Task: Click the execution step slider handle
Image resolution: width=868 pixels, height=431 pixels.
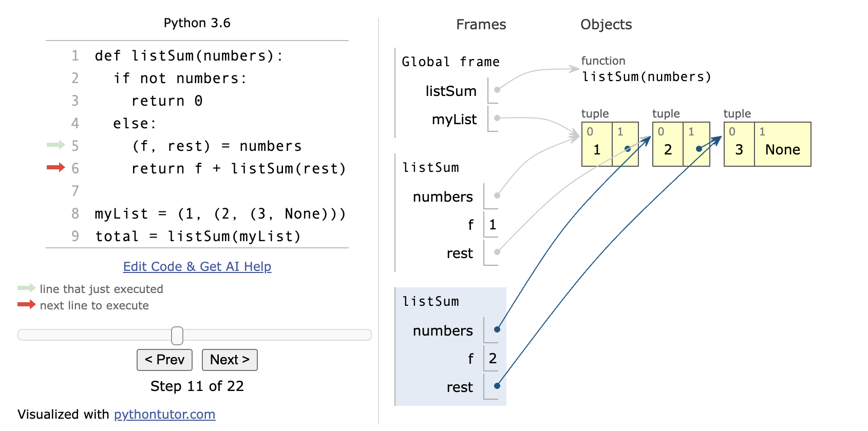Action: coord(177,336)
